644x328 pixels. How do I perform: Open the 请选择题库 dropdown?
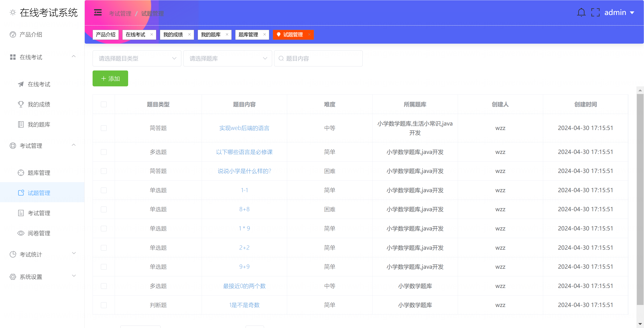coord(227,58)
